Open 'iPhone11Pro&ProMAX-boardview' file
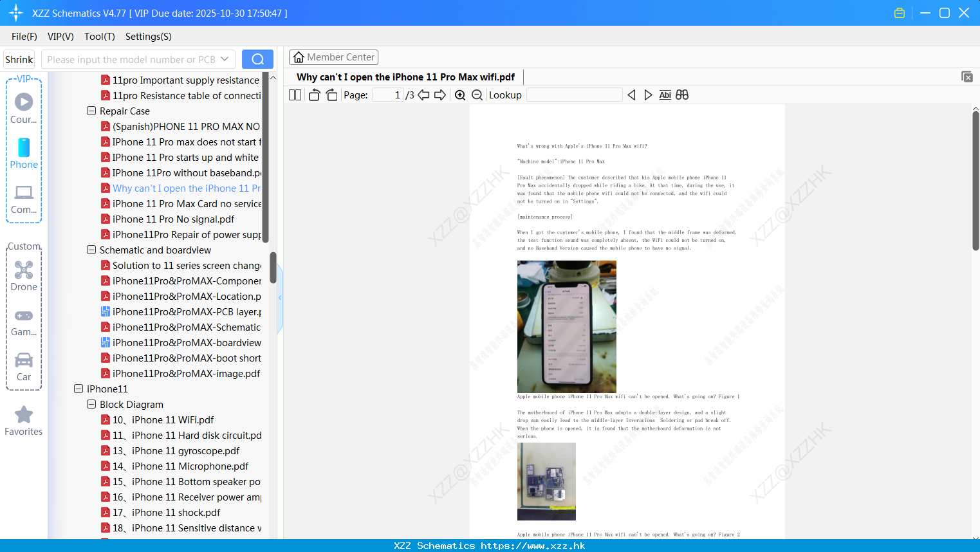The height and width of the screenshot is (552, 980). click(x=181, y=342)
